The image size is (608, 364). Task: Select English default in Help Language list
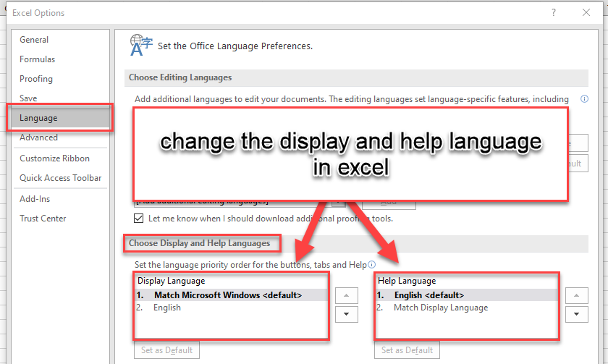(x=467, y=295)
